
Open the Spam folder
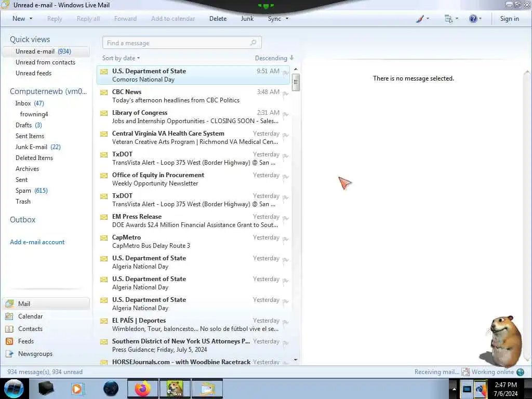point(32,191)
